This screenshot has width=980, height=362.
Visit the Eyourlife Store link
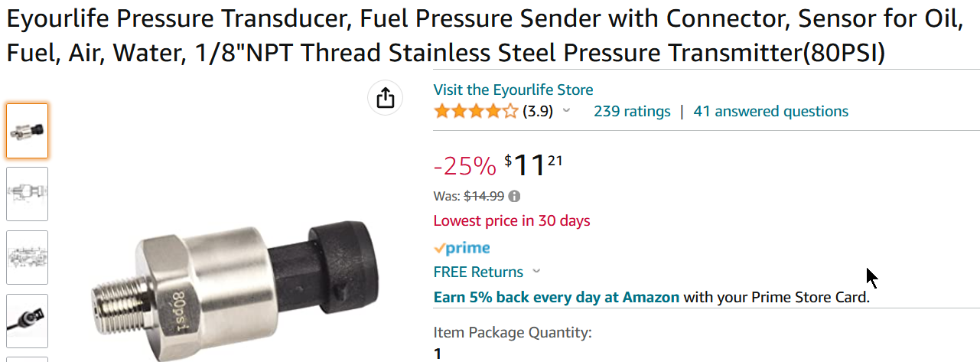(x=513, y=90)
